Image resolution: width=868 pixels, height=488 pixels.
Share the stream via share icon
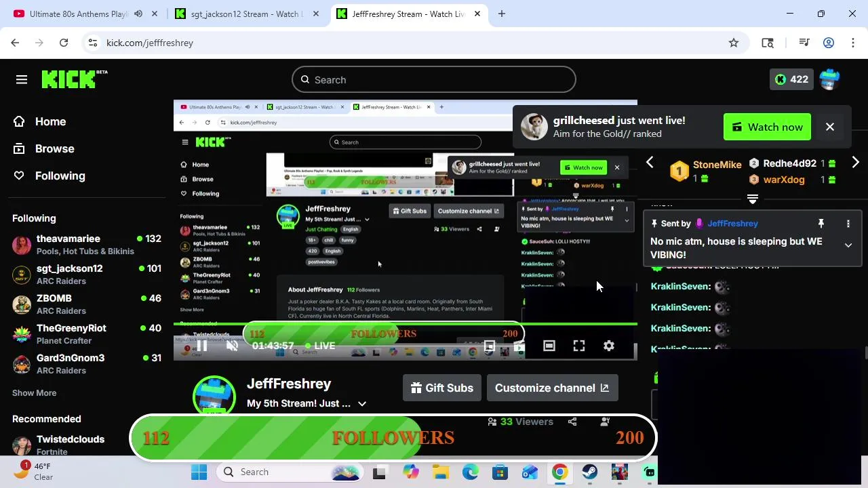[572, 422]
